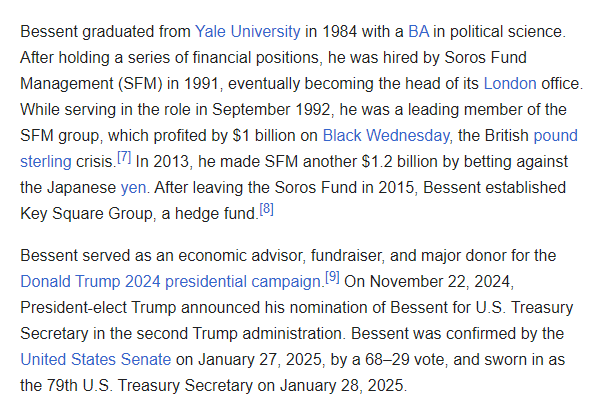This screenshot has width=598, height=416.
Task: Open Donald Trump 2024 presidential campaign link
Action: tap(170, 282)
